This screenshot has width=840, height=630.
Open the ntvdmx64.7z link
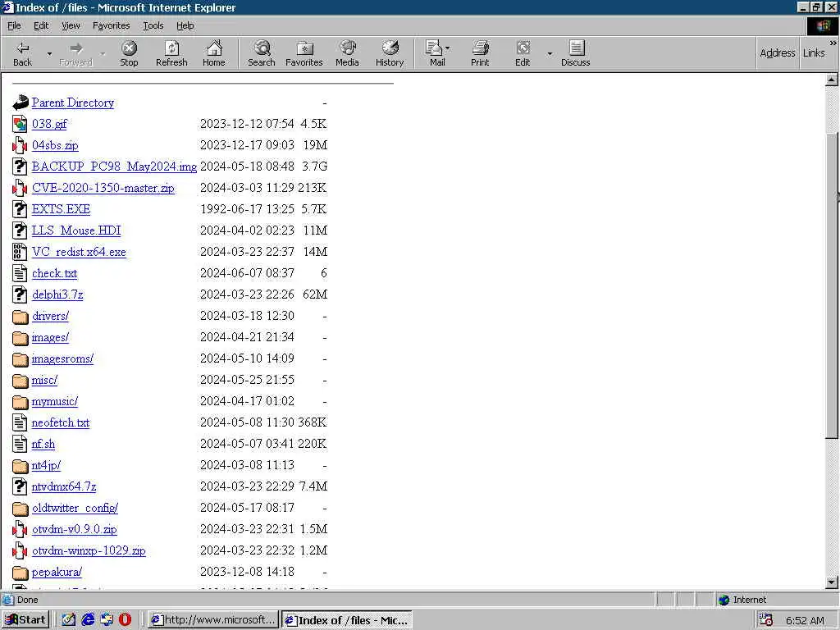point(64,486)
